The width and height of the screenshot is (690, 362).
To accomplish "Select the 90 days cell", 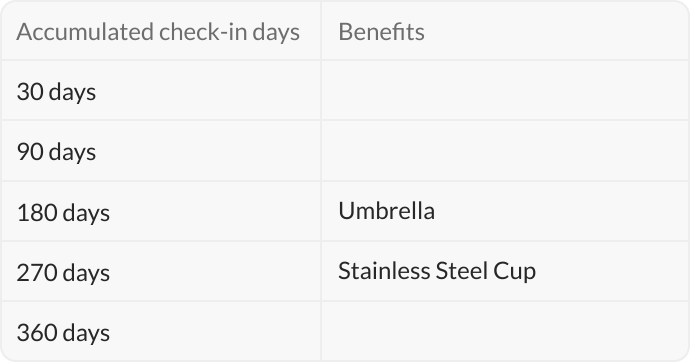I will pyautogui.click(x=161, y=151).
